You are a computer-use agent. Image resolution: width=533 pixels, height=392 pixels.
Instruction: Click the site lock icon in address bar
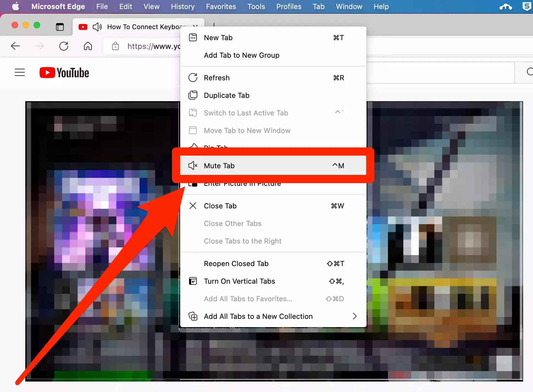click(115, 46)
